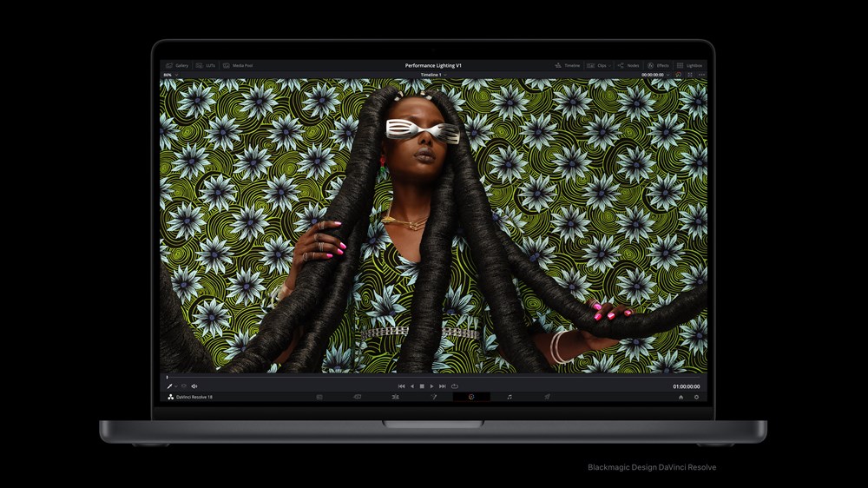Mute audio with the speaker icon
Image resolution: width=868 pixels, height=488 pixels.
click(x=194, y=386)
